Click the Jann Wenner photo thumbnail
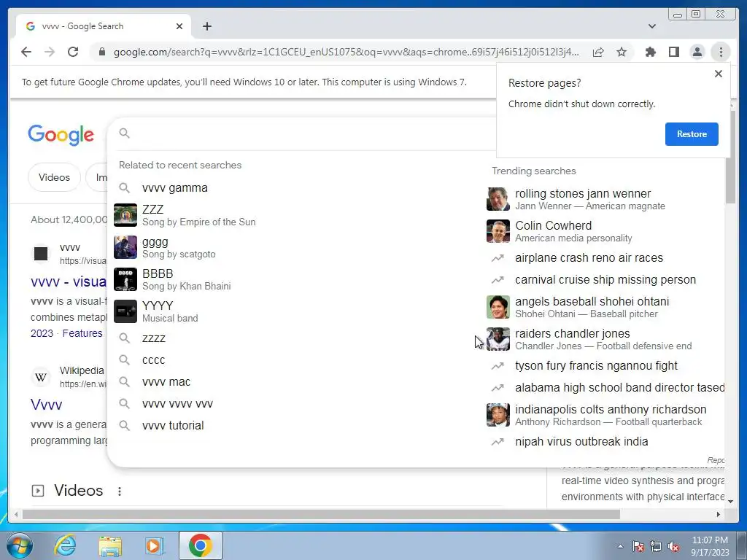747x560 pixels. (498, 199)
